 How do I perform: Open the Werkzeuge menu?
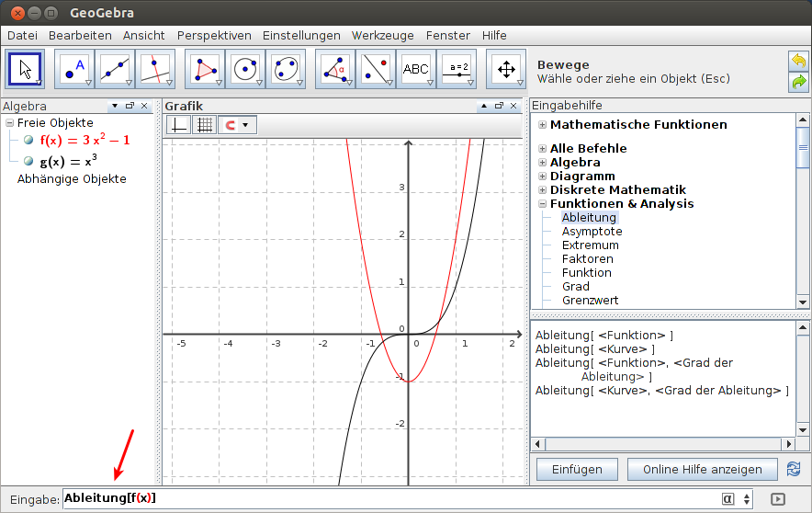tap(383, 35)
